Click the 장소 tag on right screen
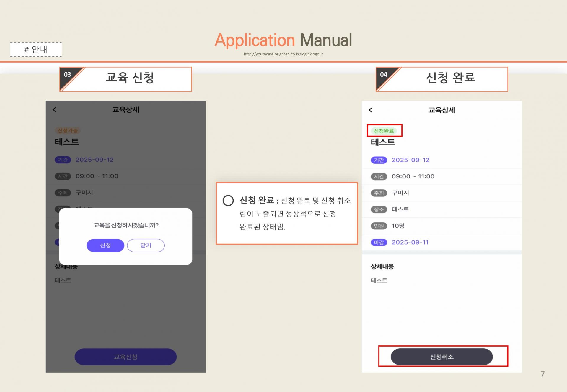The height and width of the screenshot is (392, 567). (x=379, y=209)
